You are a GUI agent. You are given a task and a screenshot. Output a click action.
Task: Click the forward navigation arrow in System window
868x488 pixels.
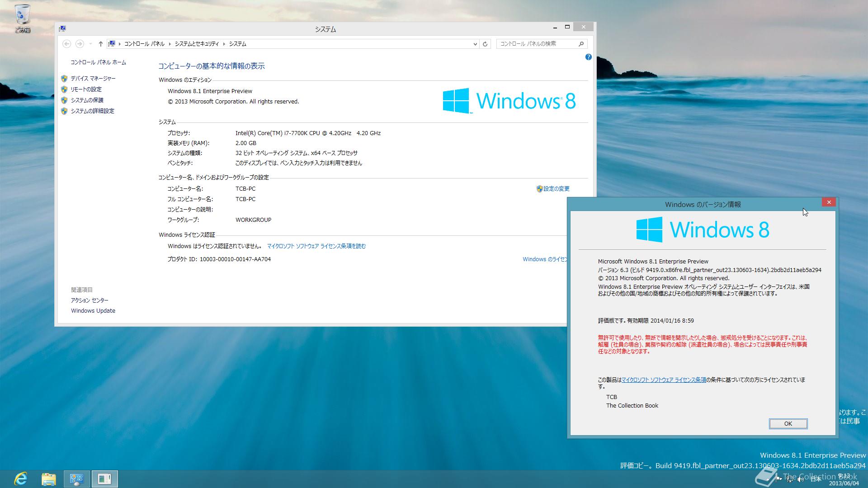coord(80,44)
